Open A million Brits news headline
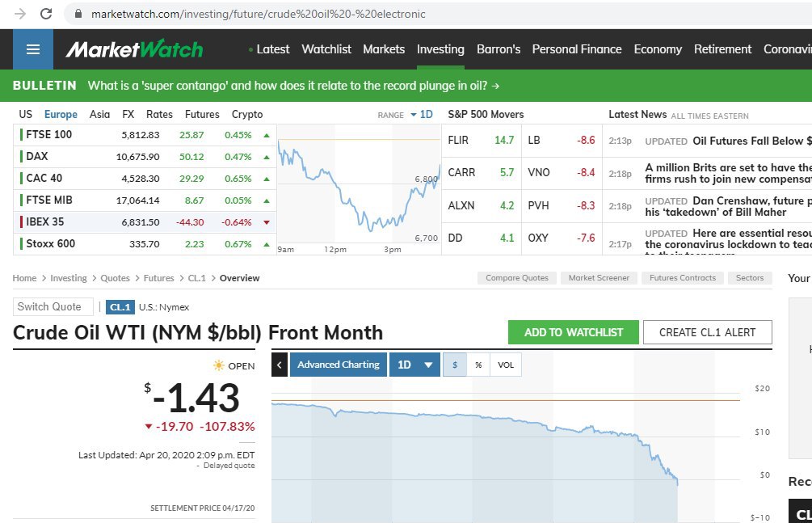Viewport: 812px width, 523px height. (729, 173)
